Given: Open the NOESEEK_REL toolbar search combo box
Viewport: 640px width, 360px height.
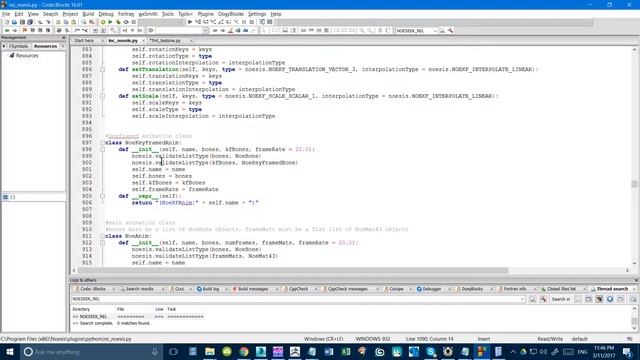Looking at the screenshot, I should click(x=416, y=31).
